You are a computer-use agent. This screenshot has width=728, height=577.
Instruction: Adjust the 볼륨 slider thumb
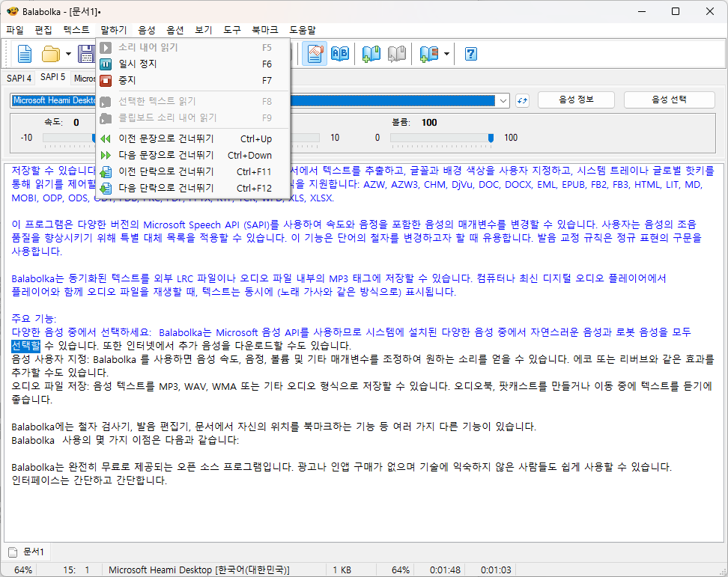pos(491,138)
